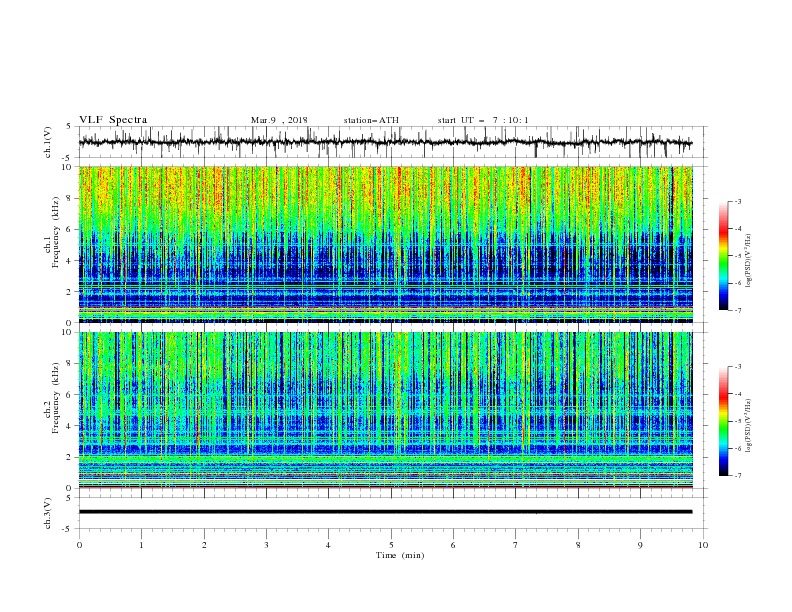Click the ch.1 spectrogram panel
The width and height of the screenshot is (792, 612).
coord(386,244)
